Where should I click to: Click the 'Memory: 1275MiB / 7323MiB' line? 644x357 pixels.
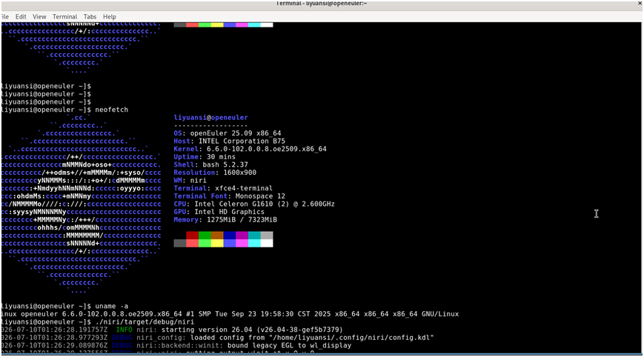[x=225, y=219]
